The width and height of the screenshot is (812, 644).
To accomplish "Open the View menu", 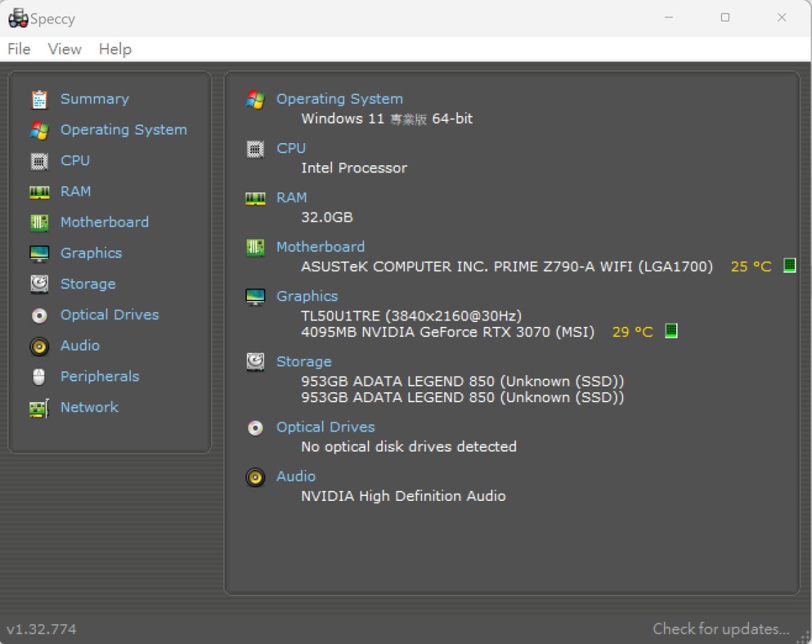I will 64,49.
